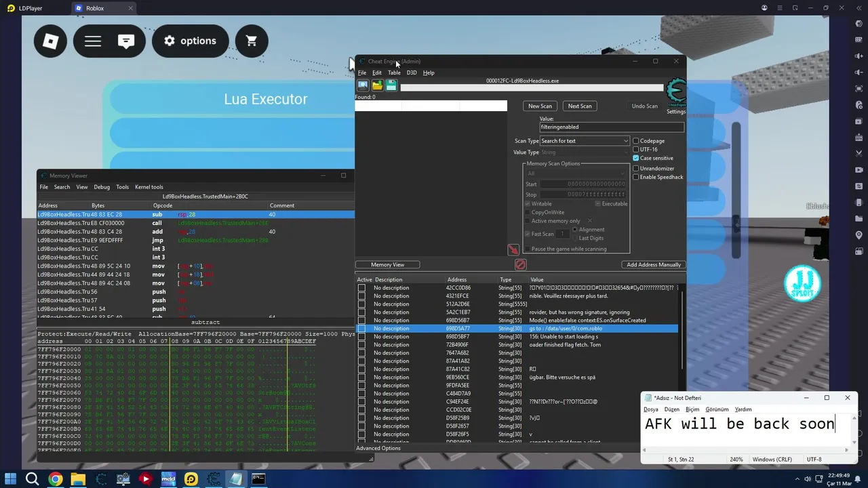Open Debug menu in Memory Viewer
This screenshot has width=868, height=488.
pos(102,187)
